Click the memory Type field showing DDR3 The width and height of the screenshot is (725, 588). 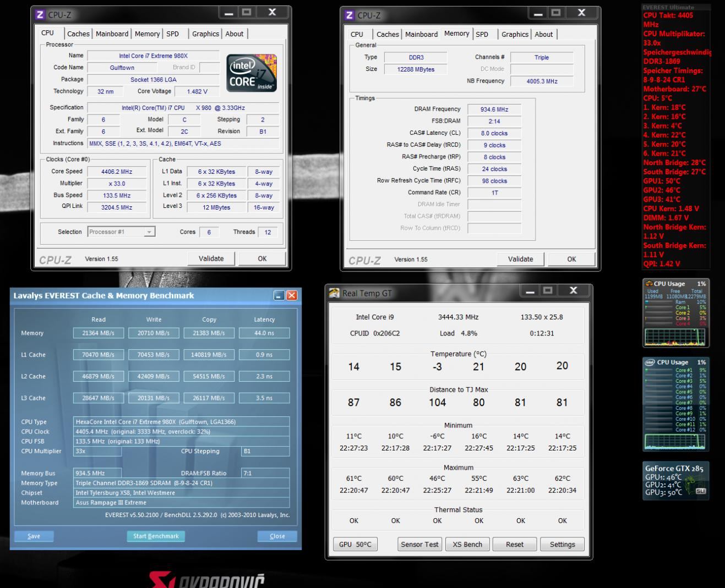click(x=416, y=57)
